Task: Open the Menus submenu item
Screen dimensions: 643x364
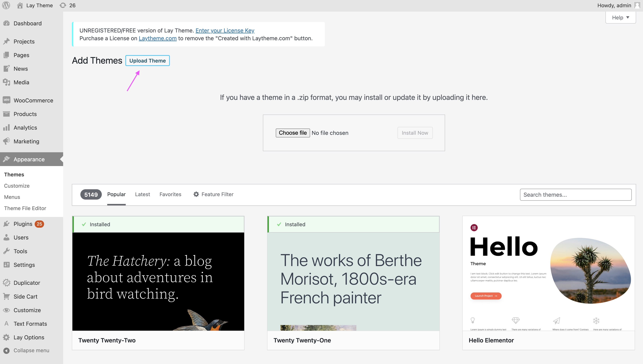Action: coord(12,197)
